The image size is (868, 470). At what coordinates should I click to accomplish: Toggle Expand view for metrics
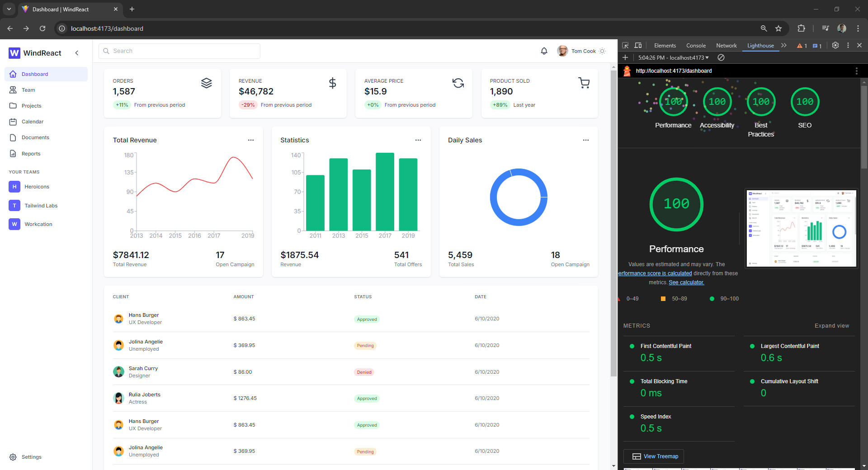[832, 326]
